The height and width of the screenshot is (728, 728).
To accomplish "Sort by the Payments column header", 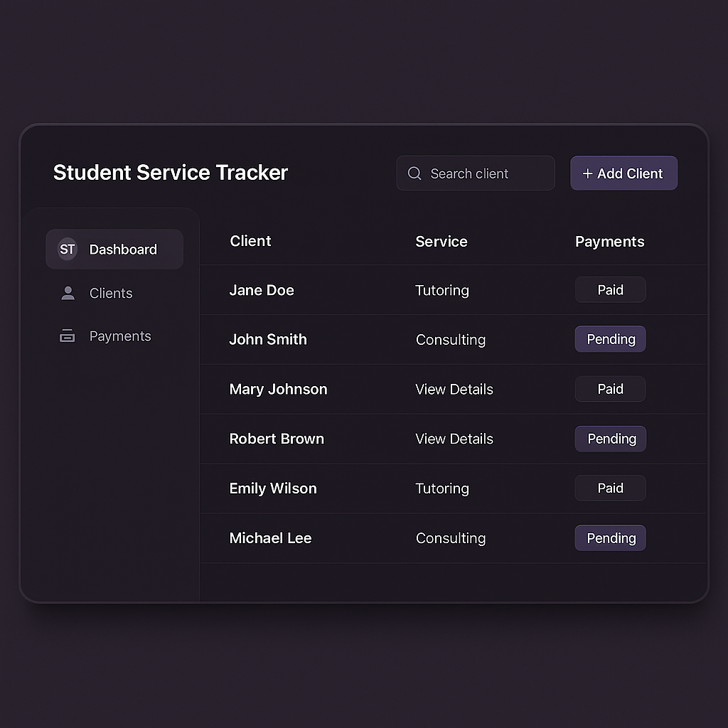I will pyautogui.click(x=609, y=242).
